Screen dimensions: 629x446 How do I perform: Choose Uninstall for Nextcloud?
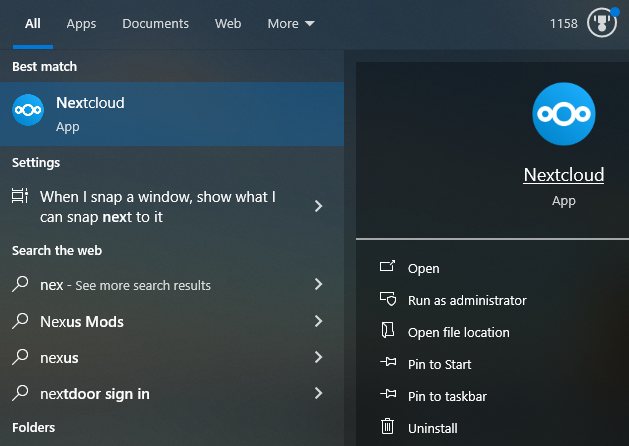pyautogui.click(x=432, y=429)
